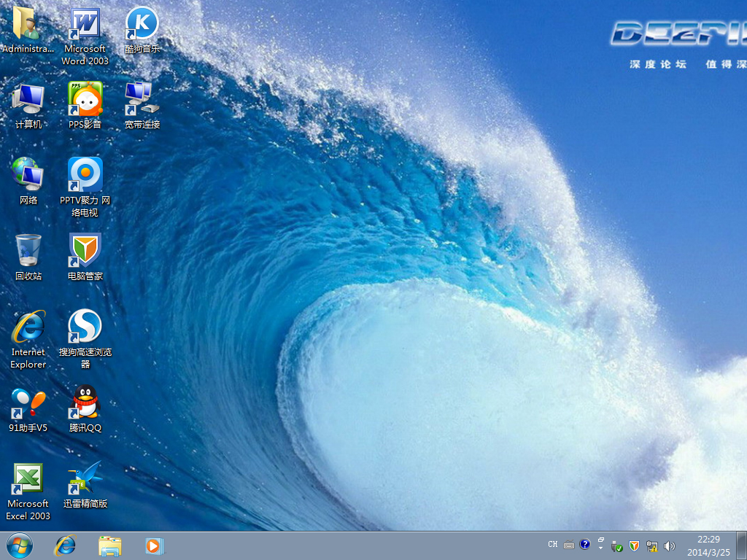This screenshot has height=560, width=747.
Task: Launch Microsoft Word 2003
Action: pos(84,26)
